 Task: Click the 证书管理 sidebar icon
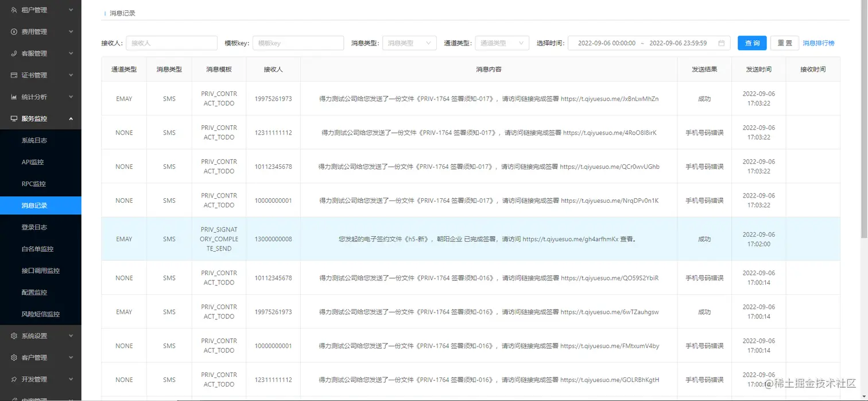[14, 75]
